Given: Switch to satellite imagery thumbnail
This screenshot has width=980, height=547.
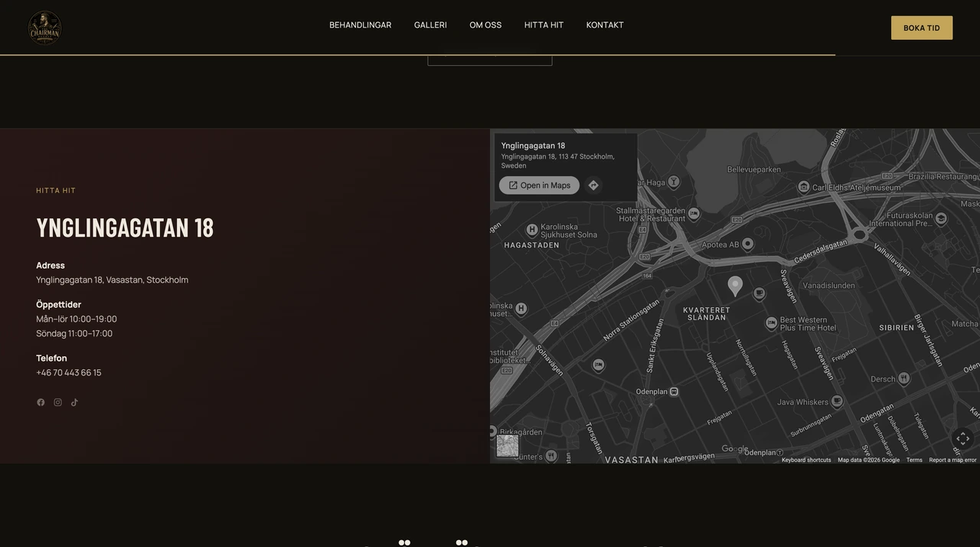Looking at the screenshot, I should 508,446.
